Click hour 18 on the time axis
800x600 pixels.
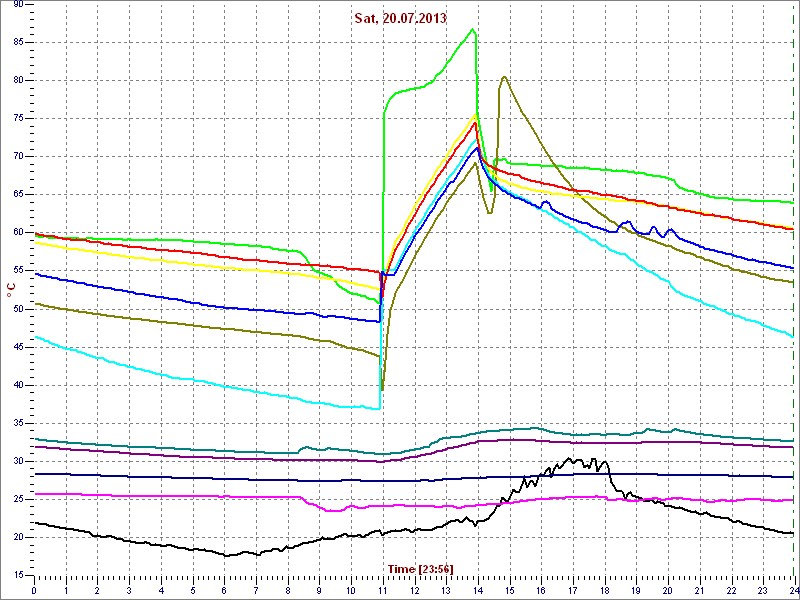tap(604, 590)
